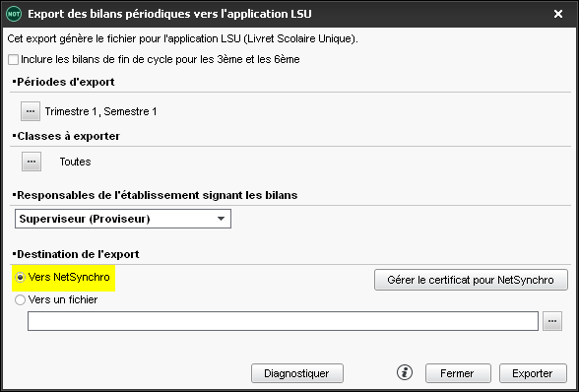Open the classes to export ellipsis button

click(x=32, y=162)
